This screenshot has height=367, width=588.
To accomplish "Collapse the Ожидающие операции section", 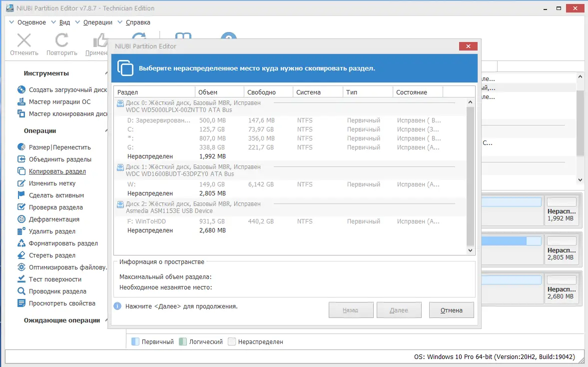I will [x=106, y=320].
